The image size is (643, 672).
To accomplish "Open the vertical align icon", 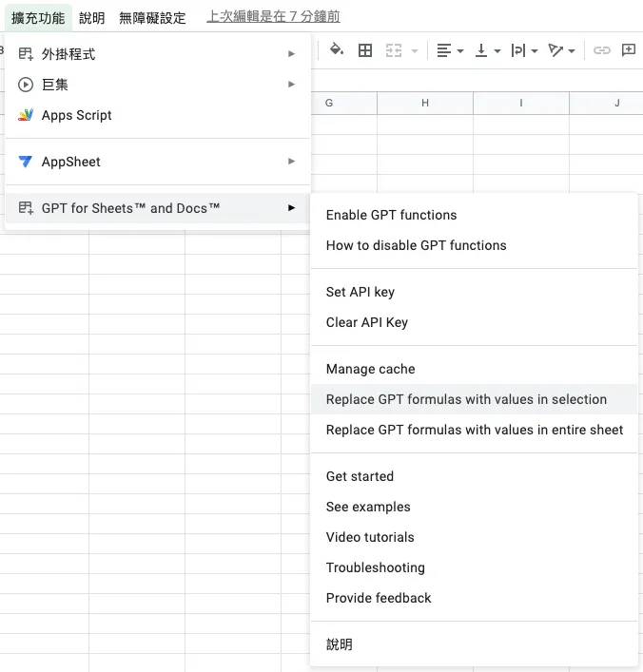I will click(481, 50).
